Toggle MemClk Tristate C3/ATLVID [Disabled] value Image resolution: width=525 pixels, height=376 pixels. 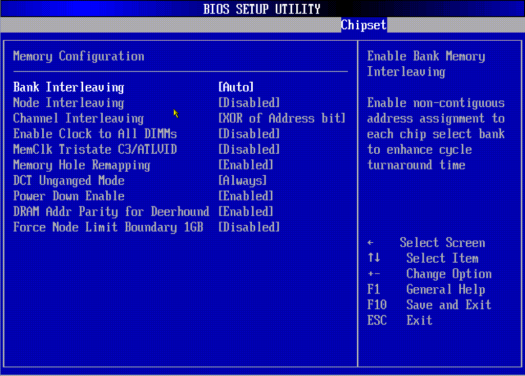tap(249, 149)
